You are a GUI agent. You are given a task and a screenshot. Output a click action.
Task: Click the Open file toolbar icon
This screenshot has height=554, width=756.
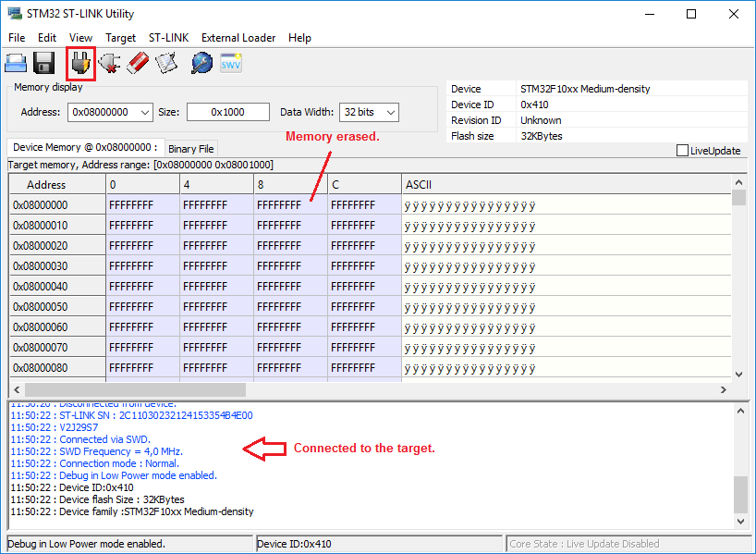pos(16,63)
